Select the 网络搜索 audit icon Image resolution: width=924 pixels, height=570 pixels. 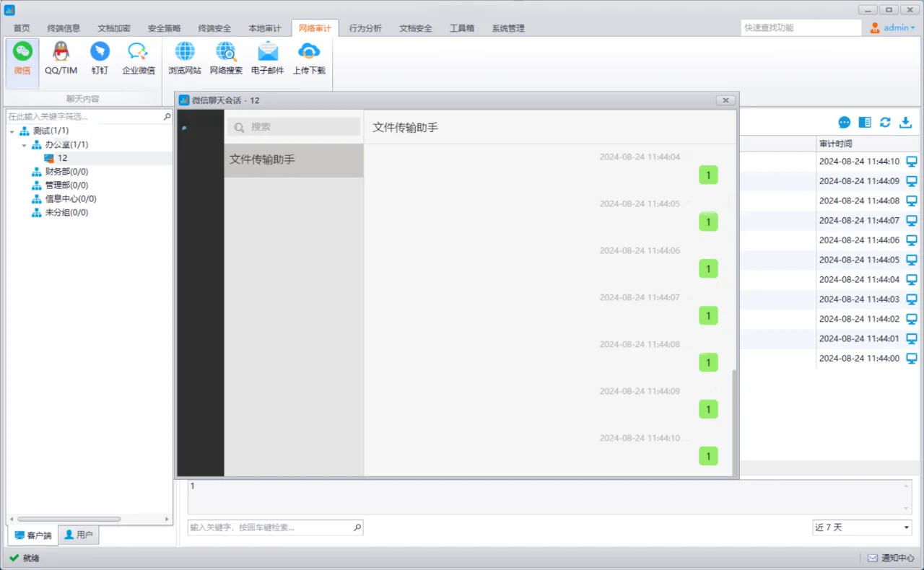pyautogui.click(x=226, y=58)
